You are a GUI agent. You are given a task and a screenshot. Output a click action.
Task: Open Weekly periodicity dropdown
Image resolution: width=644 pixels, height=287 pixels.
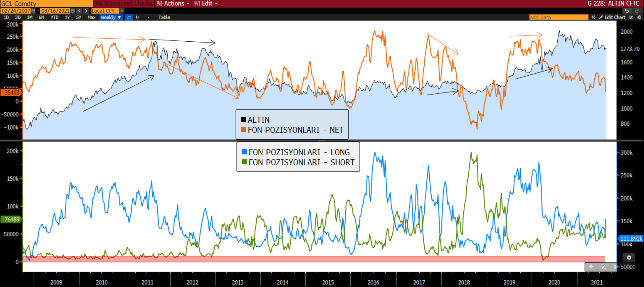pyautogui.click(x=111, y=17)
